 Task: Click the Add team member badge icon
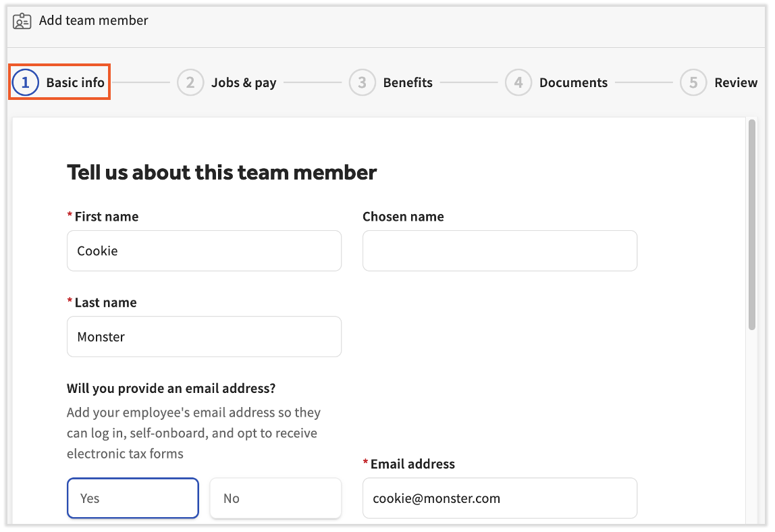(x=22, y=21)
